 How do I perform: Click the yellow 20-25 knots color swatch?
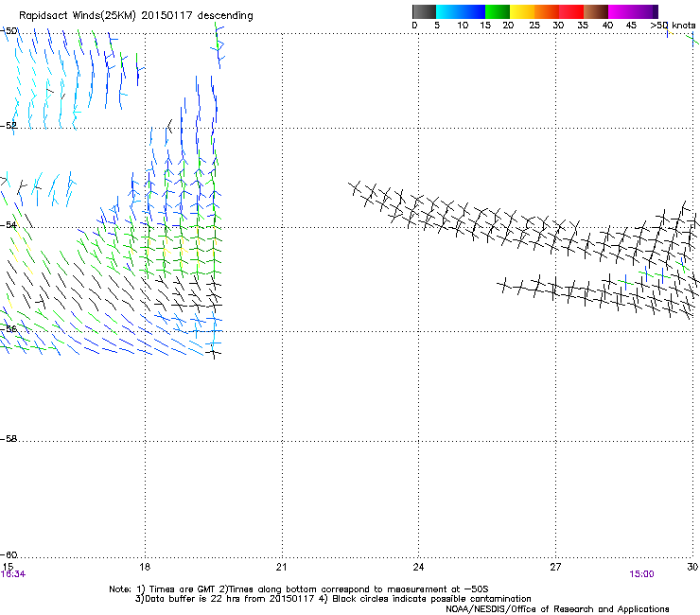tap(522, 11)
